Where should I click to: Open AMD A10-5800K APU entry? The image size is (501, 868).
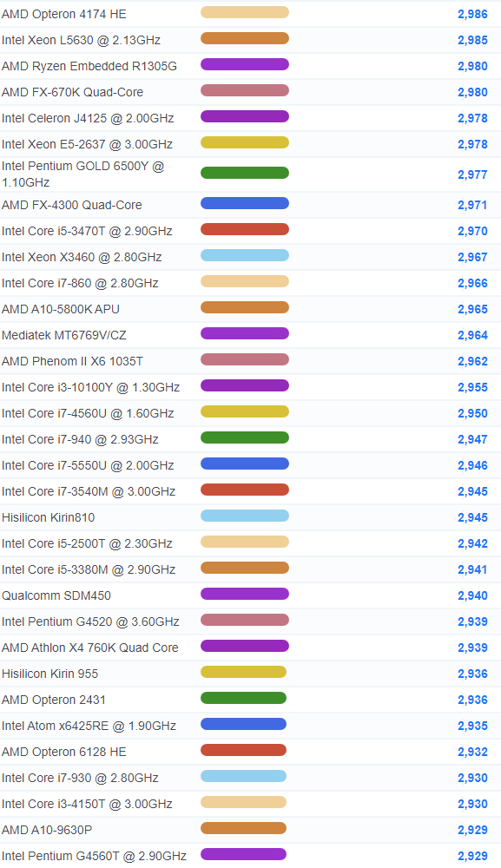(60, 309)
